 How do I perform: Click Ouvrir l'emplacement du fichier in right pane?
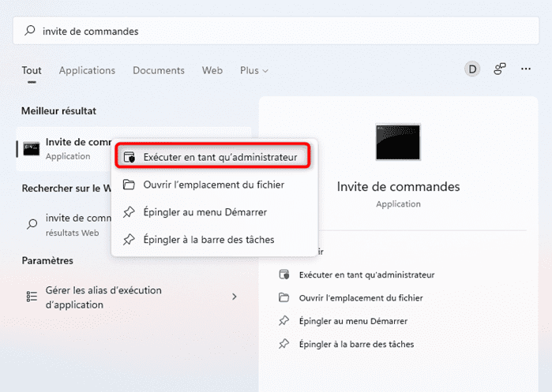361,298
